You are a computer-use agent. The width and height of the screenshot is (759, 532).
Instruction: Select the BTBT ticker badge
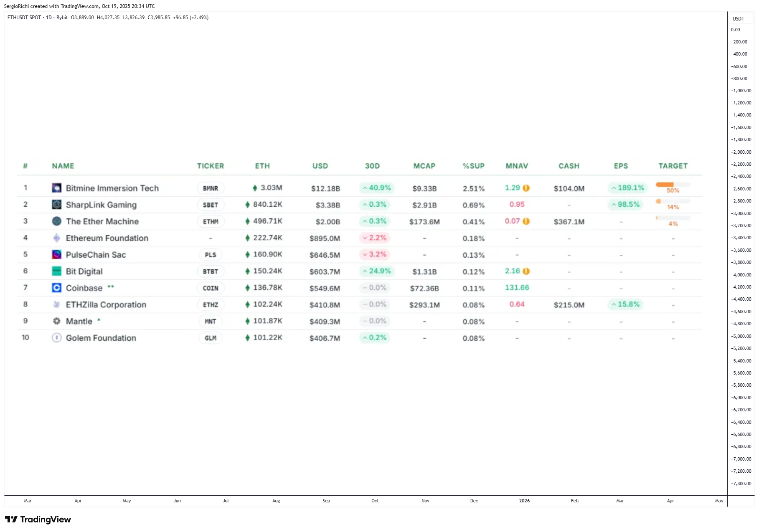(211, 271)
